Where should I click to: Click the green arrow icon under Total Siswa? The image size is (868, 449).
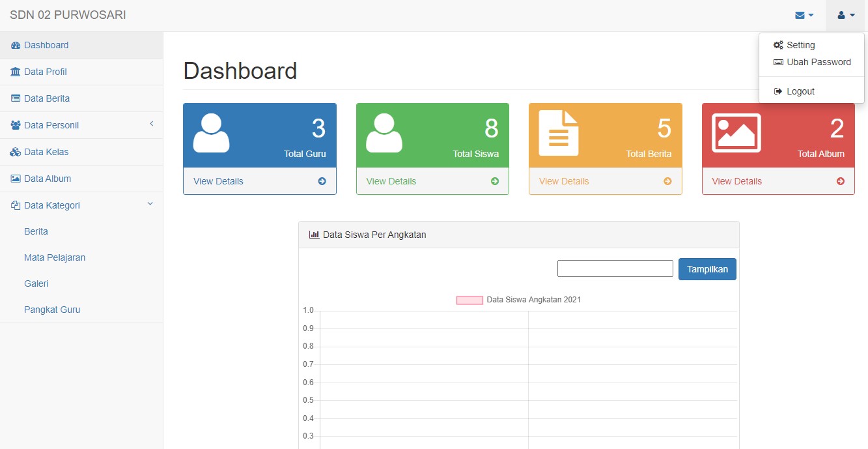[495, 181]
